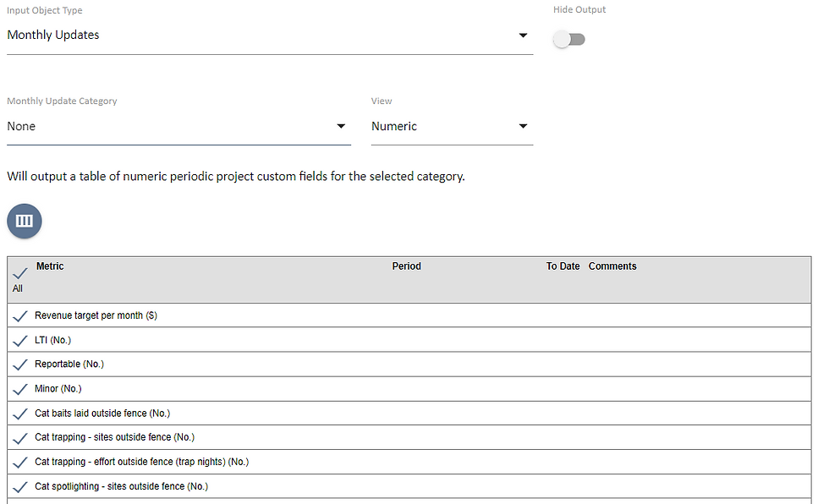Screen dimensions: 829x504
Task: Click the Comments column header
Action: click(x=612, y=266)
